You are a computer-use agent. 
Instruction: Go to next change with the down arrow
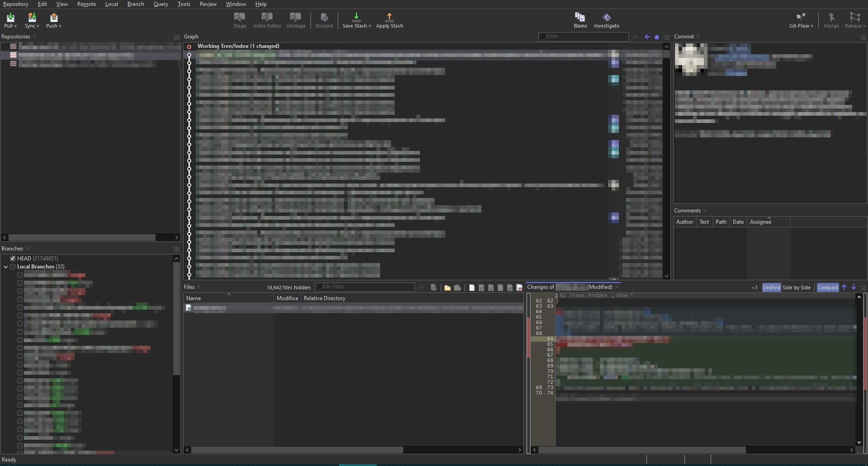[854, 287]
